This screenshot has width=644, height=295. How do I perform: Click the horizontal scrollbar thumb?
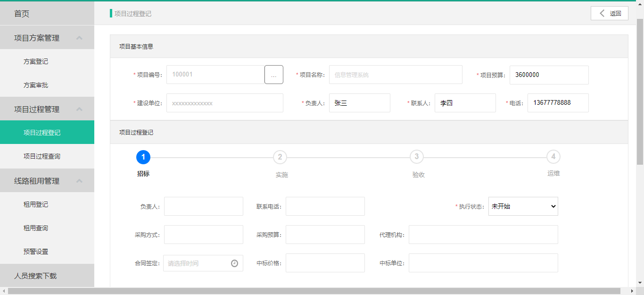(314, 291)
